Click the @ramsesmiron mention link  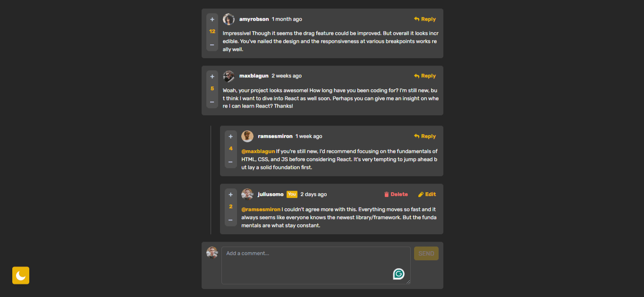[261, 210]
